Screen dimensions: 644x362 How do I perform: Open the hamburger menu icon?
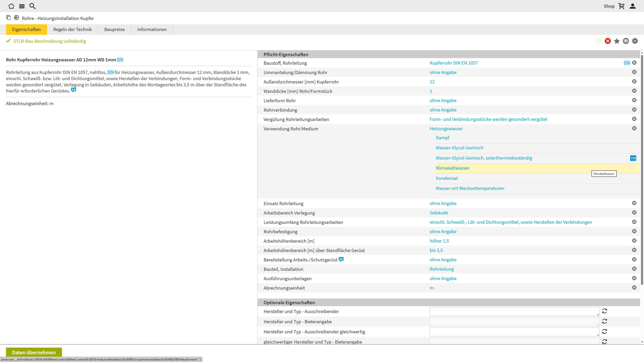coord(22,6)
